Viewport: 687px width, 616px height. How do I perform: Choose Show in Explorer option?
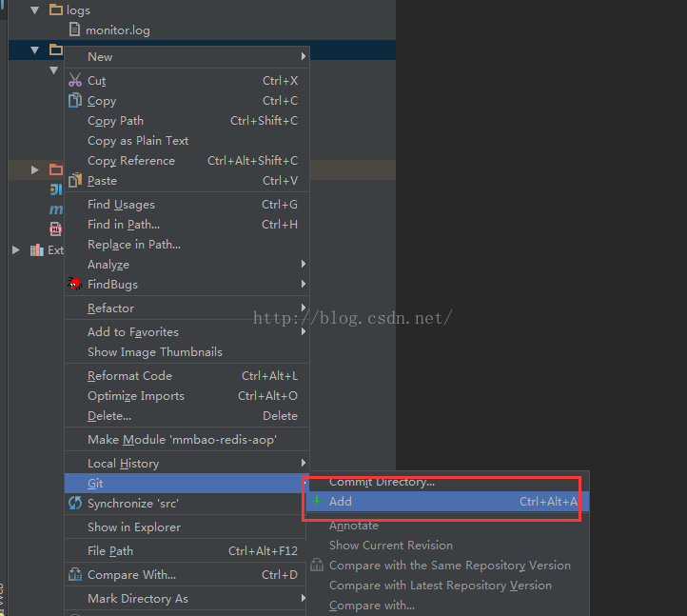pyautogui.click(x=133, y=527)
